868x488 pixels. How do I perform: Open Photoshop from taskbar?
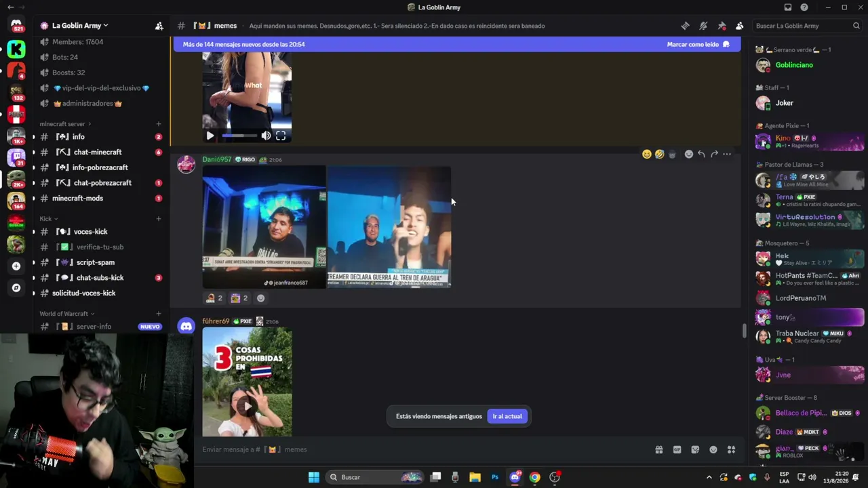coord(495,477)
